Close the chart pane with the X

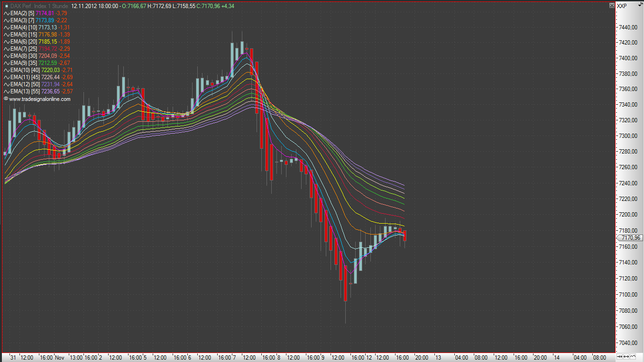tap(612, 5)
